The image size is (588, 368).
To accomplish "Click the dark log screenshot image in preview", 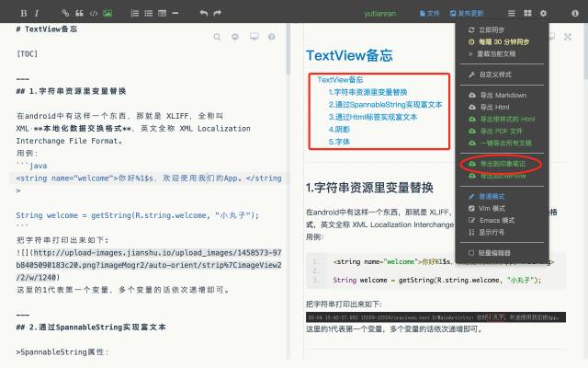I will tap(435, 317).
